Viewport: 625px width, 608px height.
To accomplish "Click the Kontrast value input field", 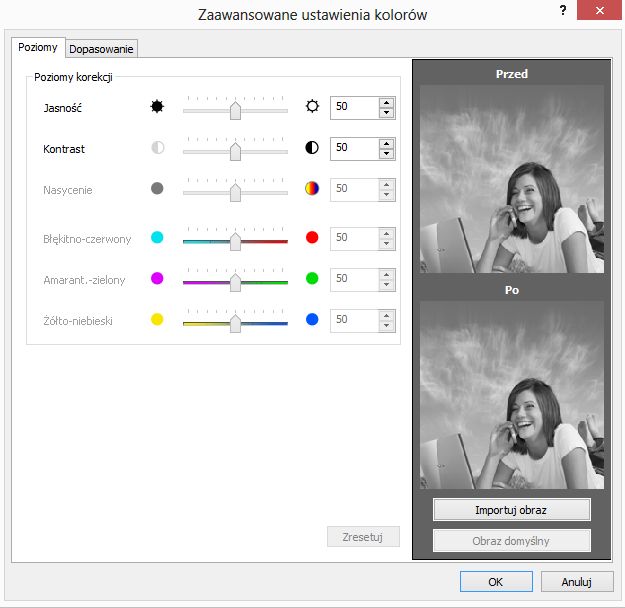I will [x=355, y=148].
